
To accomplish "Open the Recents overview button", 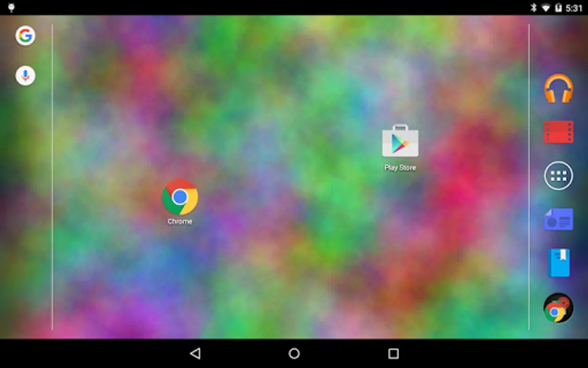I will click(393, 353).
